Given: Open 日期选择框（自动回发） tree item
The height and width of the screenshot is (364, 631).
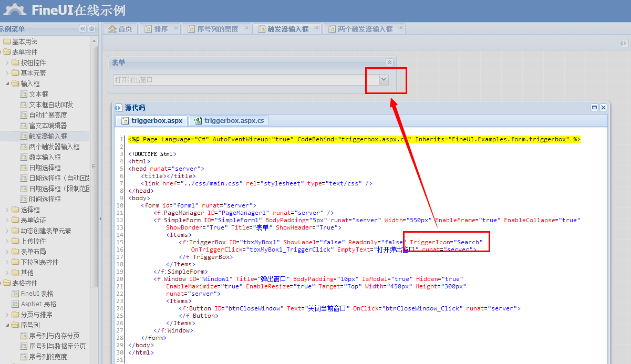Looking at the screenshot, I should coord(59,178).
